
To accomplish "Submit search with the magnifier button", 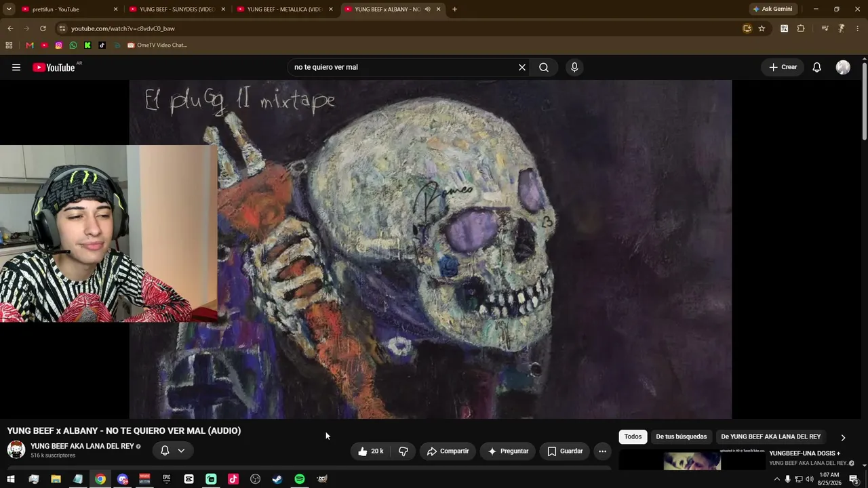I will click(x=544, y=67).
